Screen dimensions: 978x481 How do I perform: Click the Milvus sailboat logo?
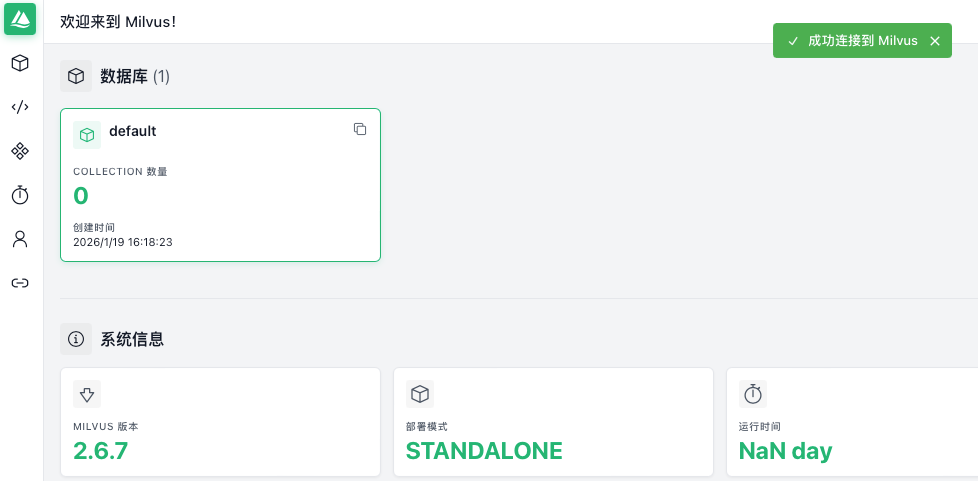[x=20, y=20]
